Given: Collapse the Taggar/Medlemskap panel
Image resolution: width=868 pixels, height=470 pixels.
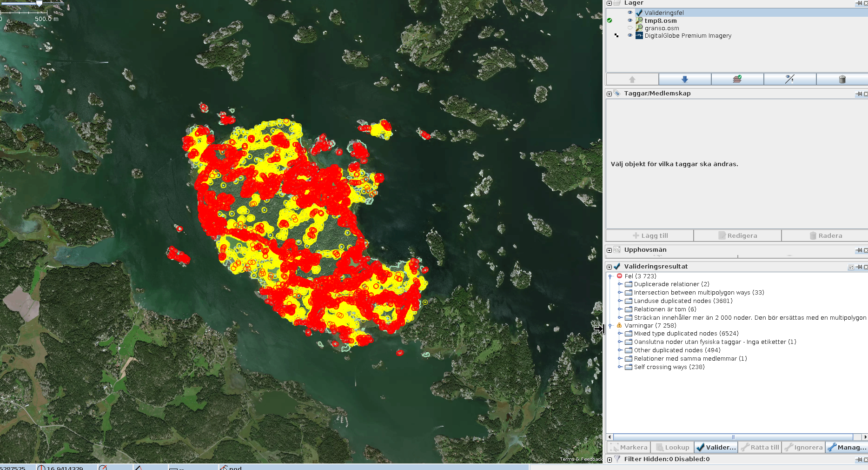Looking at the screenshot, I should pos(610,94).
